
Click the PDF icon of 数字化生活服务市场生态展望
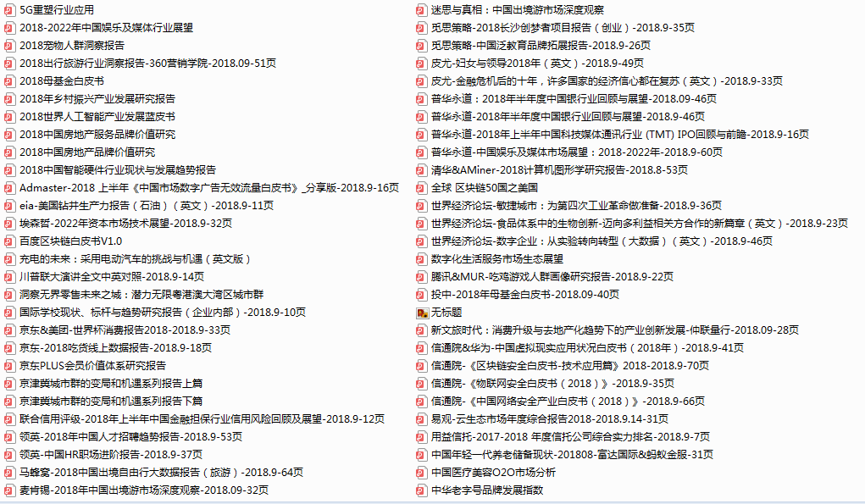(x=421, y=259)
